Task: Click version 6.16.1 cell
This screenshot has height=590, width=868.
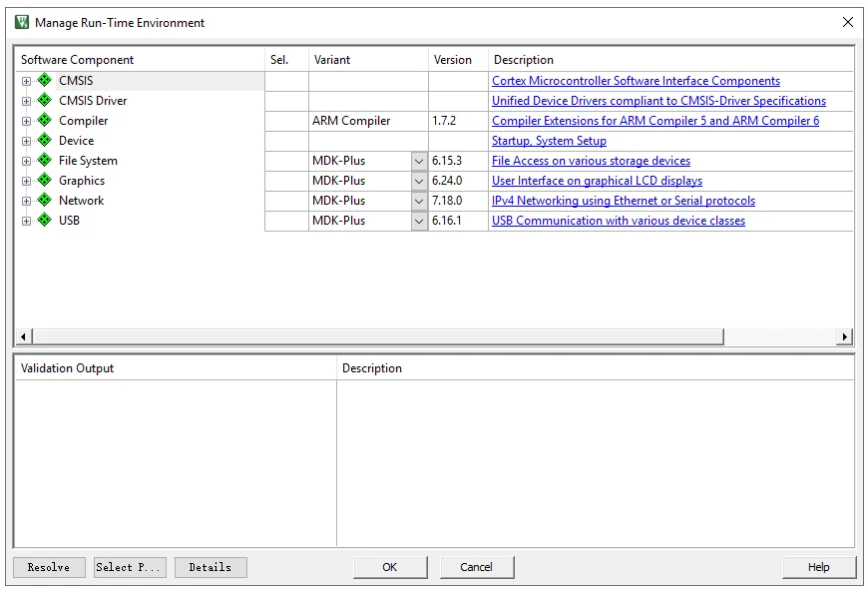Action: [x=458, y=221]
